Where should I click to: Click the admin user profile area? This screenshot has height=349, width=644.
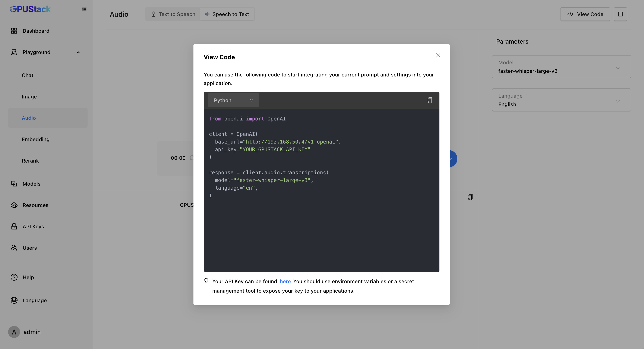tap(24, 331)
